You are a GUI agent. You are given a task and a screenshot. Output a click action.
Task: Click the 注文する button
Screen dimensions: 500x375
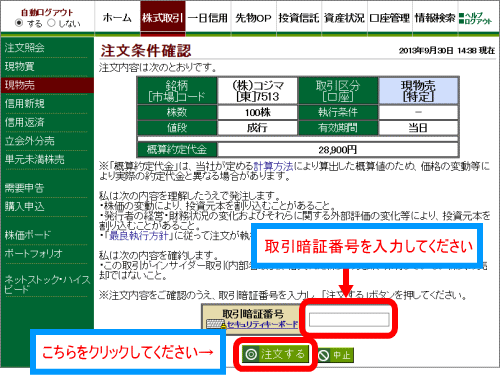275,354
